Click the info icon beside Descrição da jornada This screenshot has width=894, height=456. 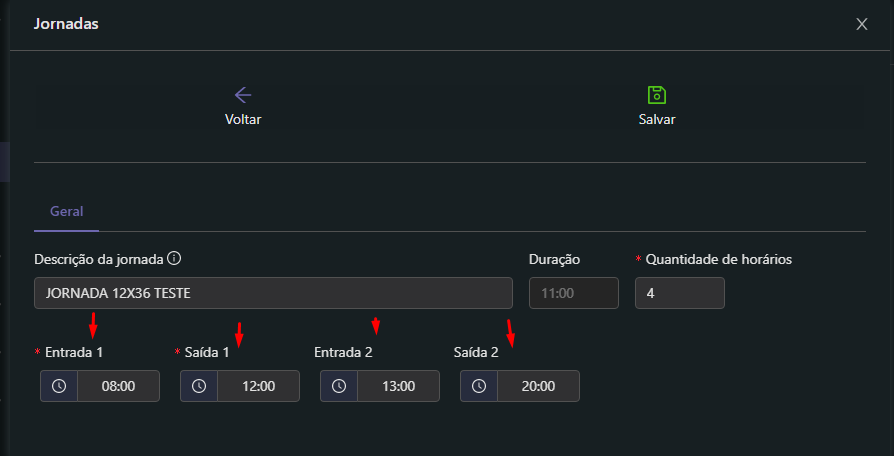pos(174,258)
